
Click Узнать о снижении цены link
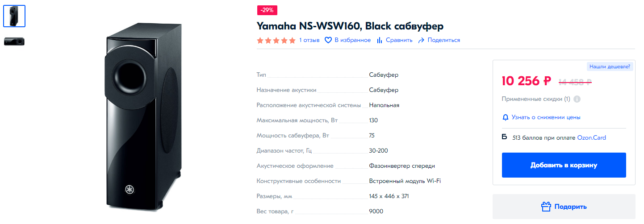pos(546,117)
